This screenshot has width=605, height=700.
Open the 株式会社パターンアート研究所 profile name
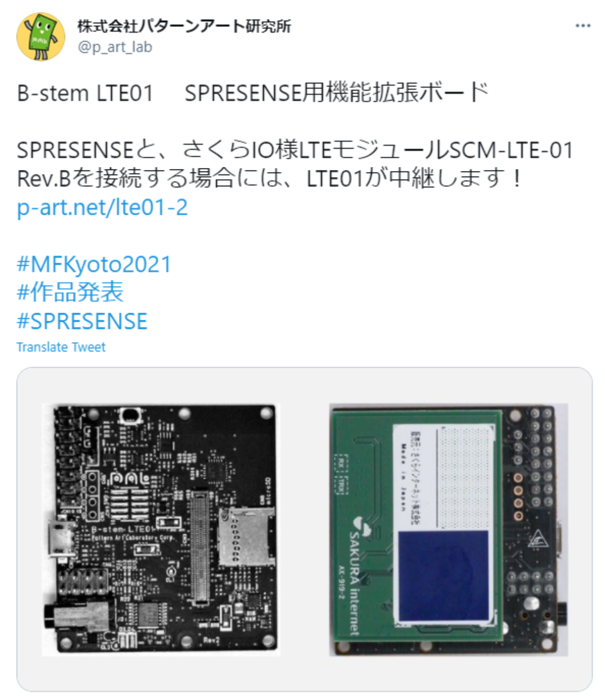pos(184,26)
